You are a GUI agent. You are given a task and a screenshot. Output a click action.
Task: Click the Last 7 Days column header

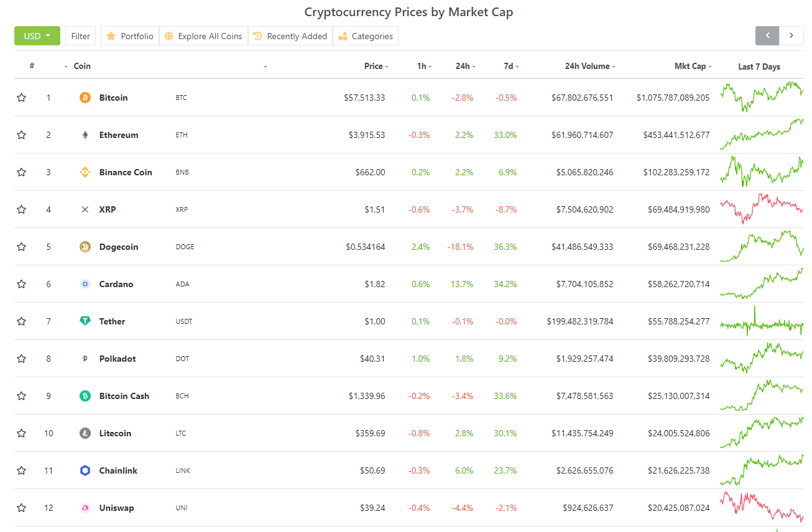tap(759, 66)
